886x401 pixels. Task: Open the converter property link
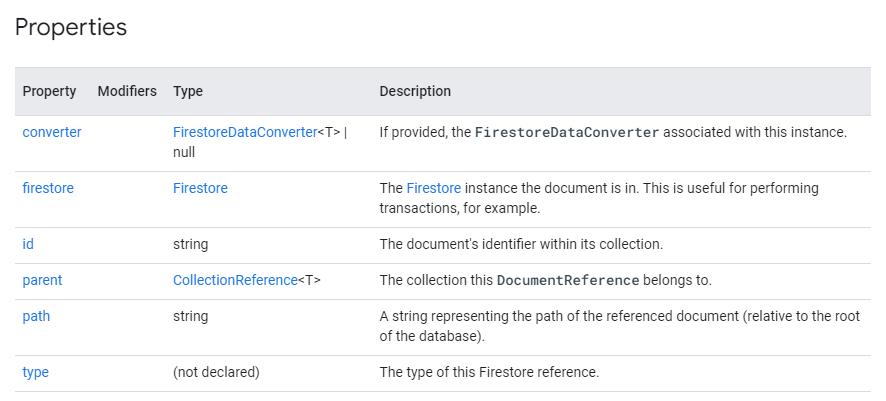(x=52, y=132)
